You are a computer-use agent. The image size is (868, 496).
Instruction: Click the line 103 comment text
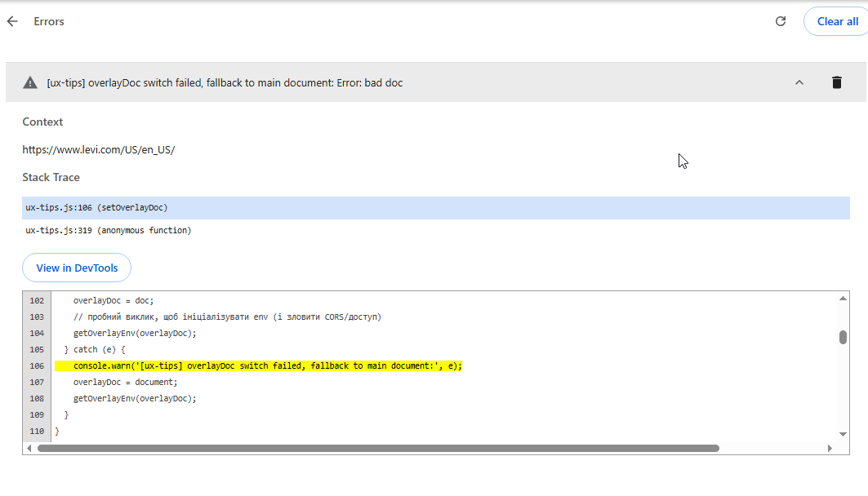[x=227, y=317]
